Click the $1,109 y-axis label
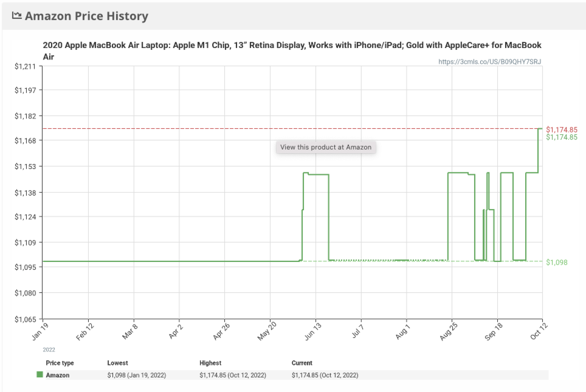This screenshot has height=392, width=586. [x=25, y=243]
